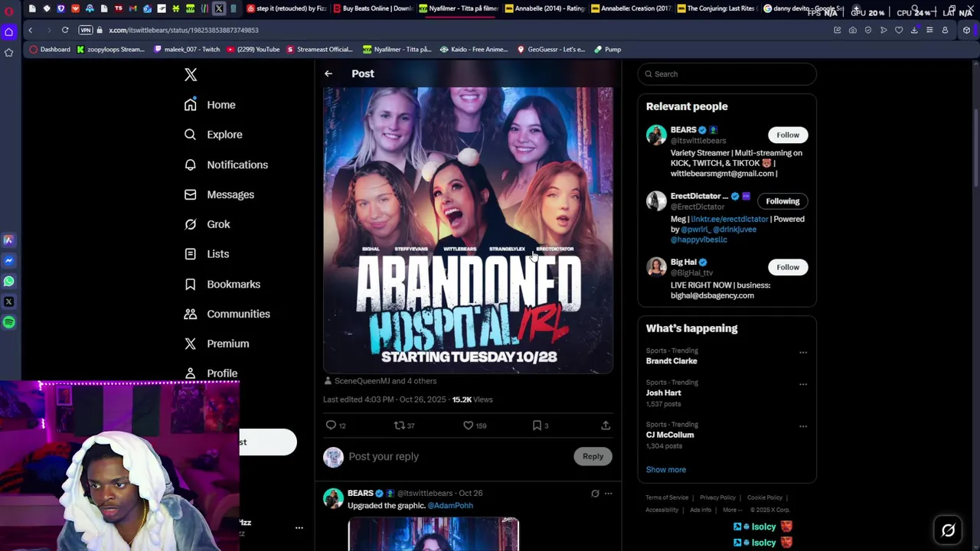This screenshot has height=551, width=980.
Task: Click the share post icon
Action: 606,425
